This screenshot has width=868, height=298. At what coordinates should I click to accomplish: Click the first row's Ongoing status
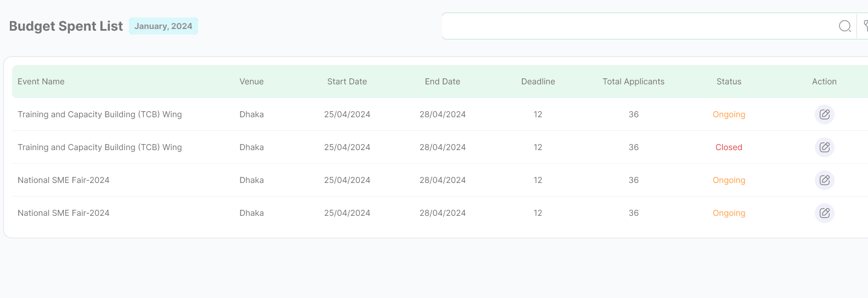(x=729, y=114)
